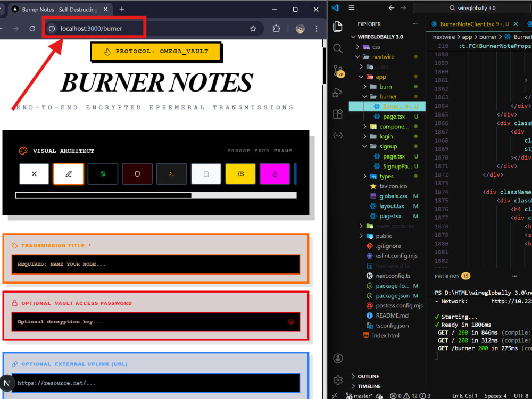The image size is (532, 399).
Task: Reload the browser page
Action: click(32, 29)
